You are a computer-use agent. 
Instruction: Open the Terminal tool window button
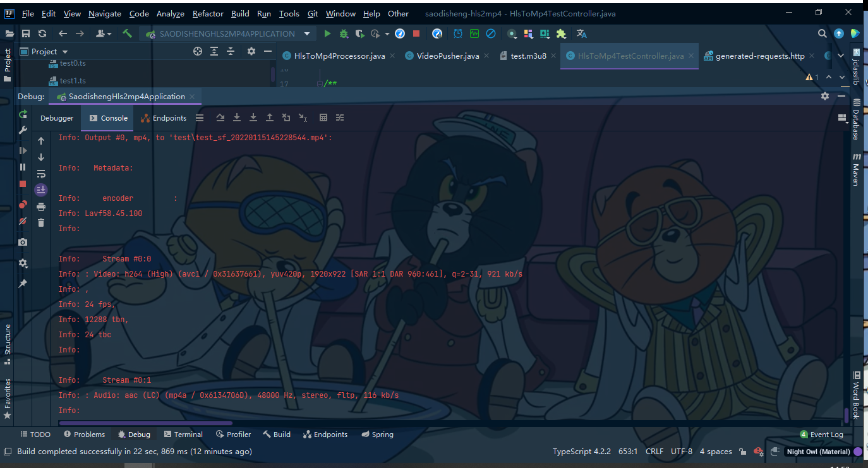tap(183, 434)
